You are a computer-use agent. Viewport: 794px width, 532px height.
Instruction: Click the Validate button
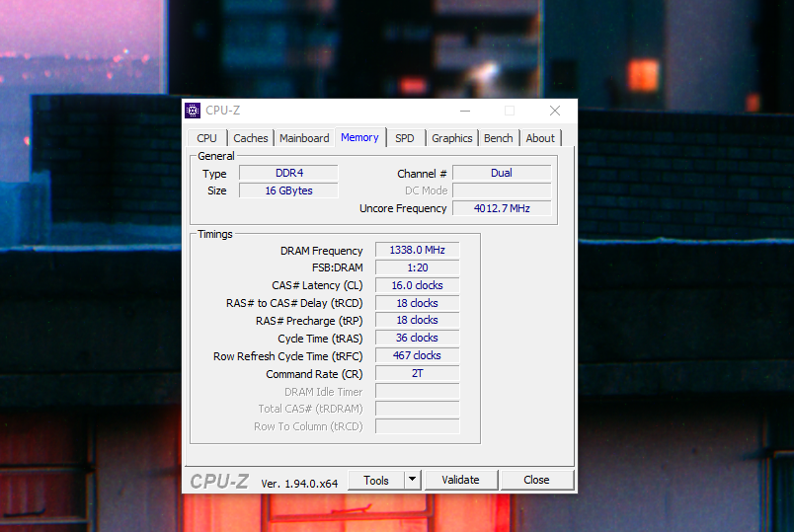[461, 480]
